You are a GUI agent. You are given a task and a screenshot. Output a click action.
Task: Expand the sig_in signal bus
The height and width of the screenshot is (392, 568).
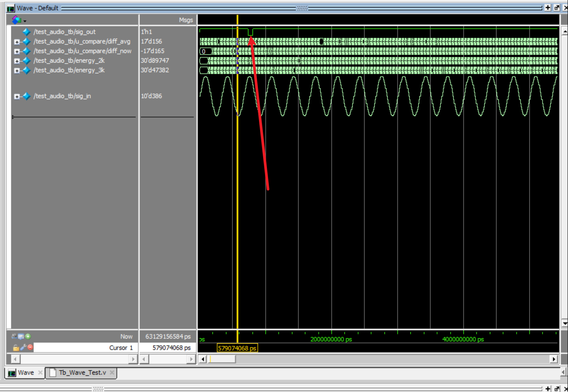tap(17, 96)
